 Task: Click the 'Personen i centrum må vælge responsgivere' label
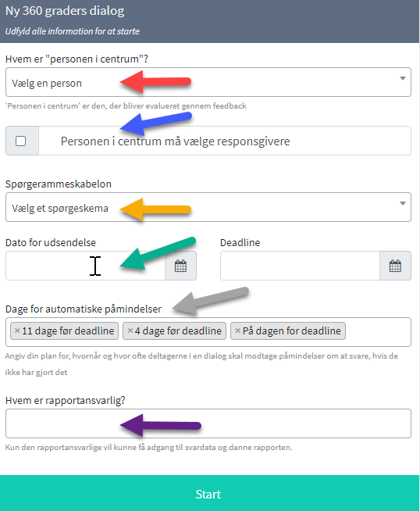click(x=175, y=141)
